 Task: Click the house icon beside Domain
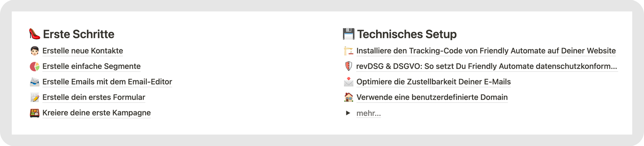point(348,97)
